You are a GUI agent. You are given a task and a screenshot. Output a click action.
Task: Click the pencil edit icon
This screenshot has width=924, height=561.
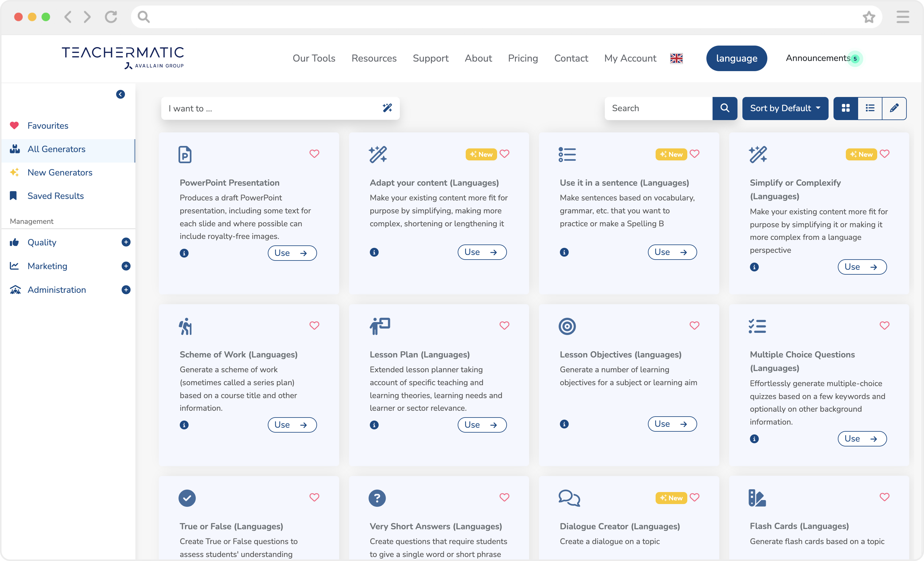894,108
